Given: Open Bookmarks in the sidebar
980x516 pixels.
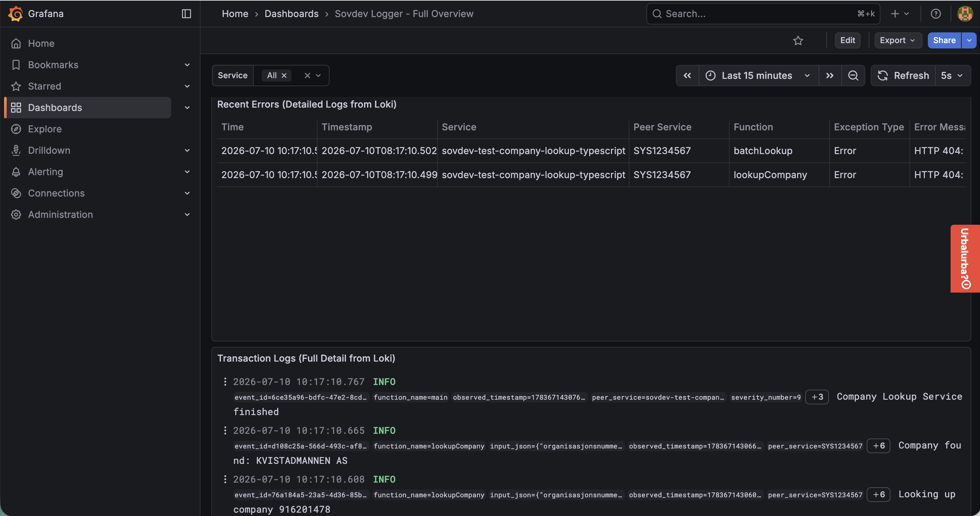Looking at the screenshot, I should point(53,64).
